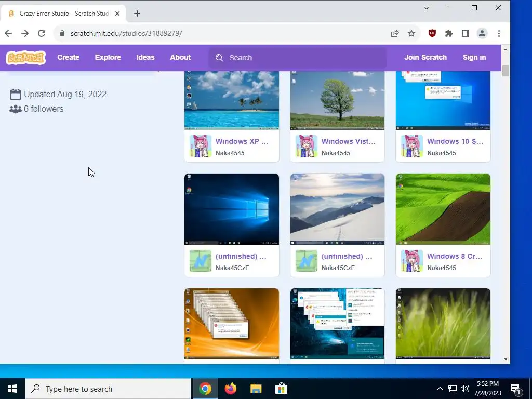The image size is (532, 399).
Task: Open the 'Windows 8 Cr...' project title
Action: point(455,256)
